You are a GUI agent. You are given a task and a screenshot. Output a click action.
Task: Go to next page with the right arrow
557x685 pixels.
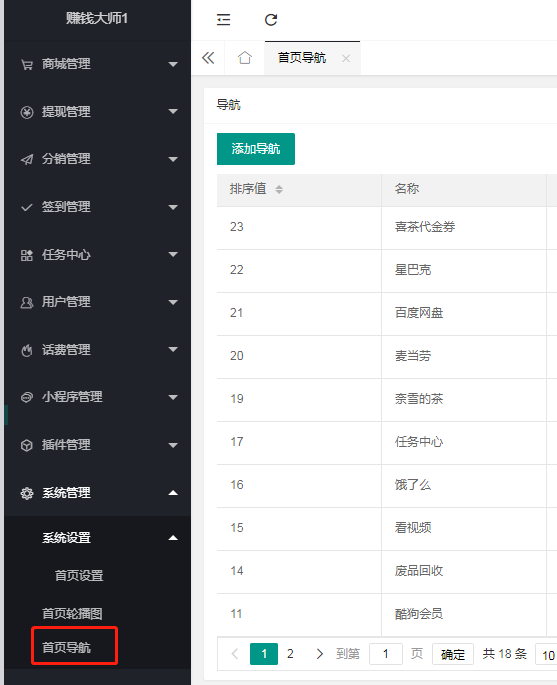coord(319,654)
